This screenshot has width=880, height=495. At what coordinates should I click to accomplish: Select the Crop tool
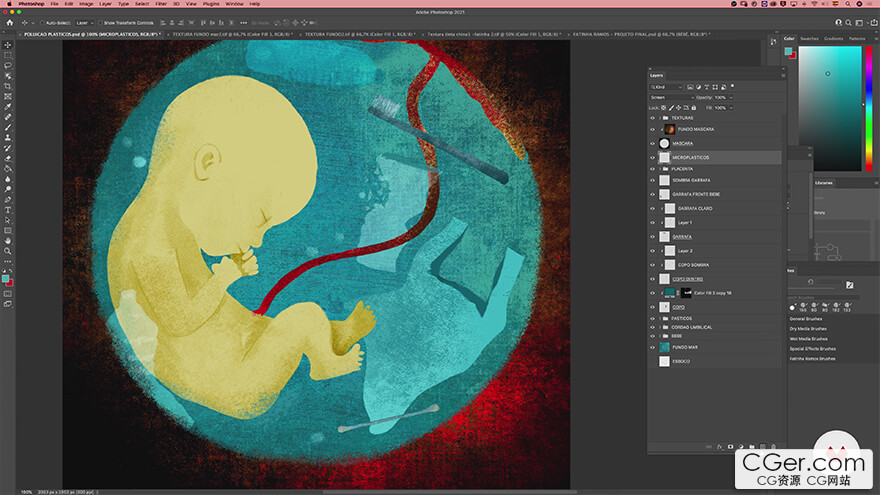point(8,86)
